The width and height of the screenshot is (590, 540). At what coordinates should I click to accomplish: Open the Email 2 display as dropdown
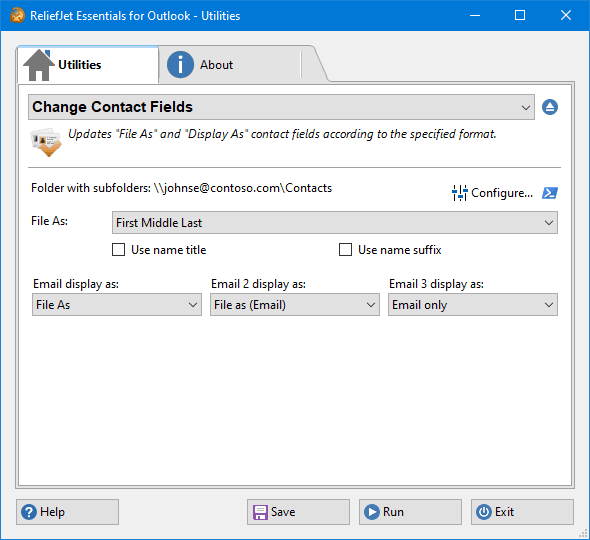[295, 305]
